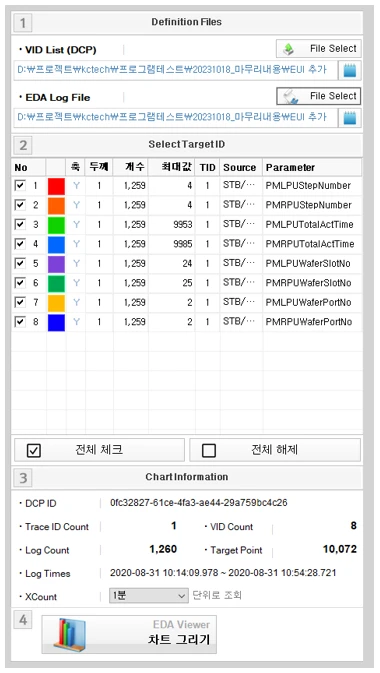Click red color swatch of PMLPUStepNumber
Image resolution: width=380 pixels, height=673 pixels.
click(57, 186)
